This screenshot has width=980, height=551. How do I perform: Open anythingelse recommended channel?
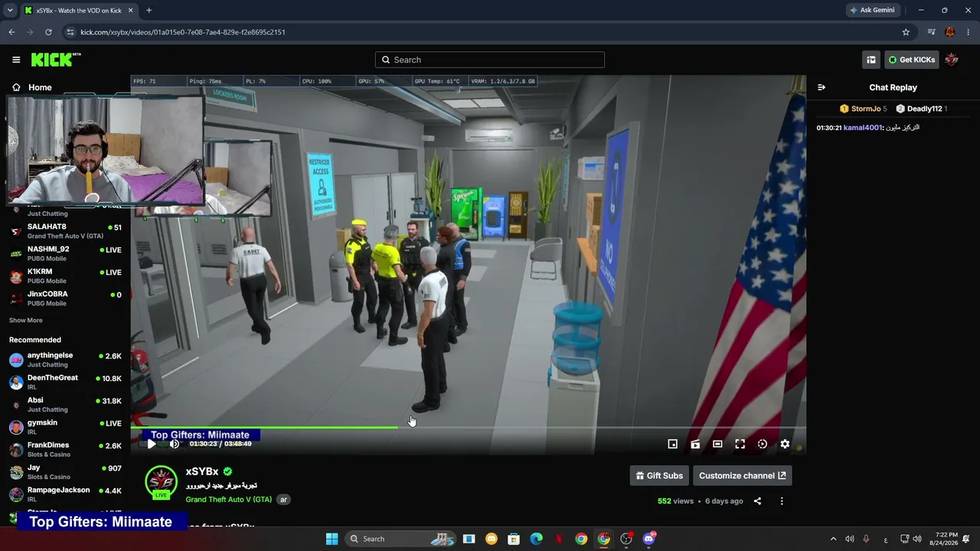pos(66,360)
